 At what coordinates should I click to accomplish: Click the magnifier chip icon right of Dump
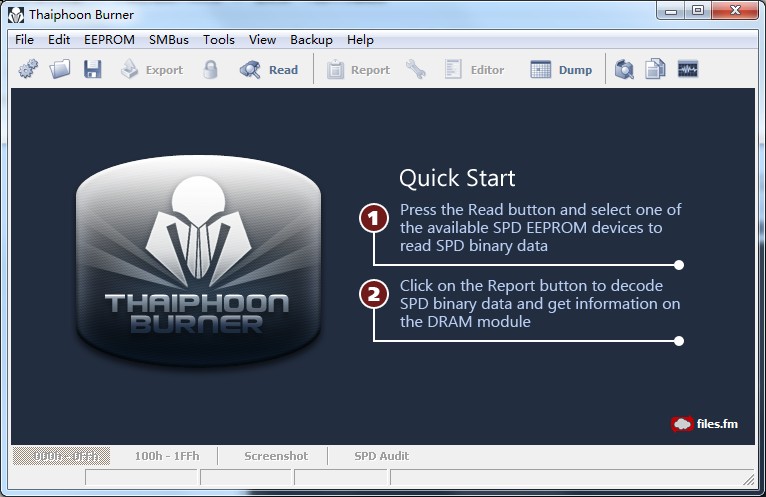coord(625,70)
